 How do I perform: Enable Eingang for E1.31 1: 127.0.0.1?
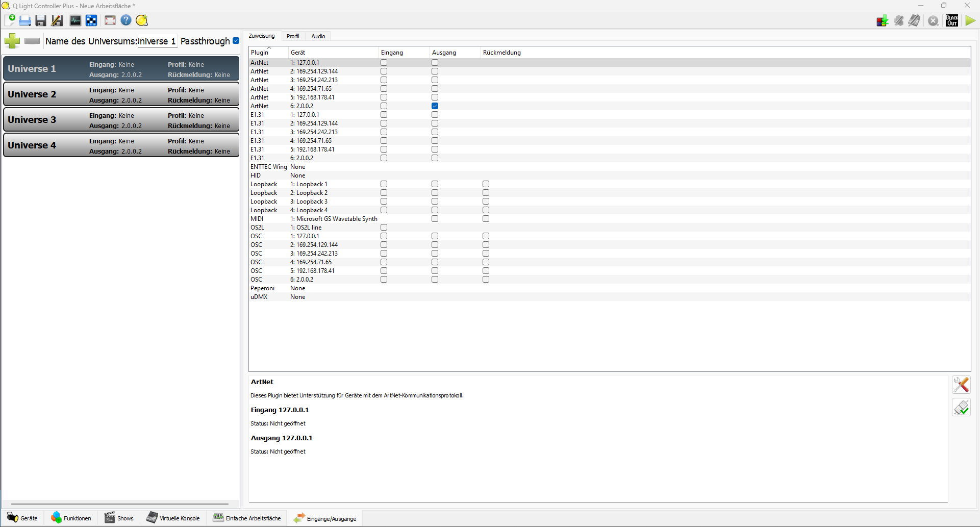384,115
